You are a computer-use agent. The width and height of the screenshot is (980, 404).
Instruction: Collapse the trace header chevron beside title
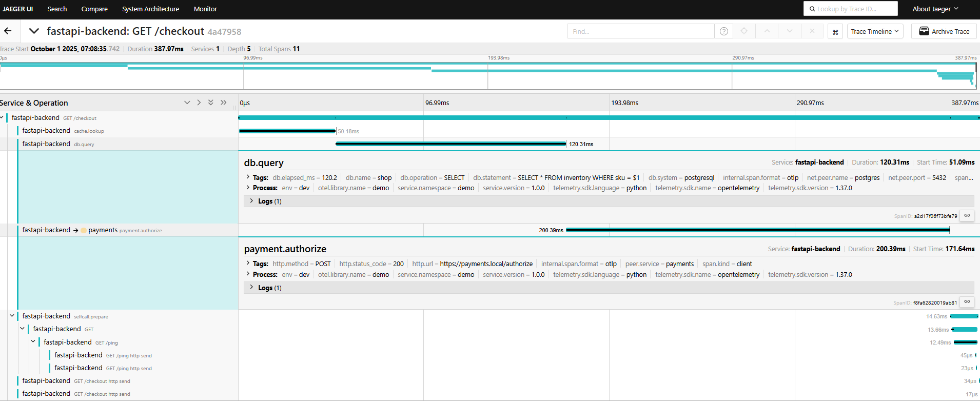pos(34,31)
